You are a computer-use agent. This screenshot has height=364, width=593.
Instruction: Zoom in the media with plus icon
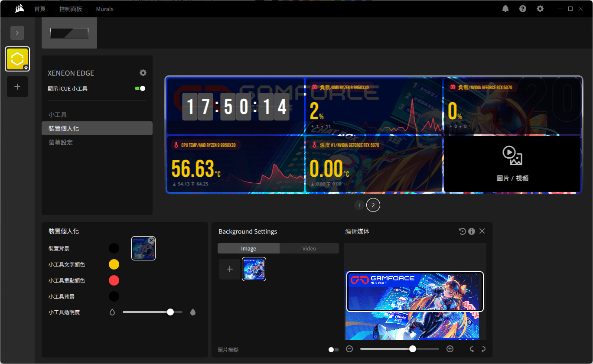[450, 349]
